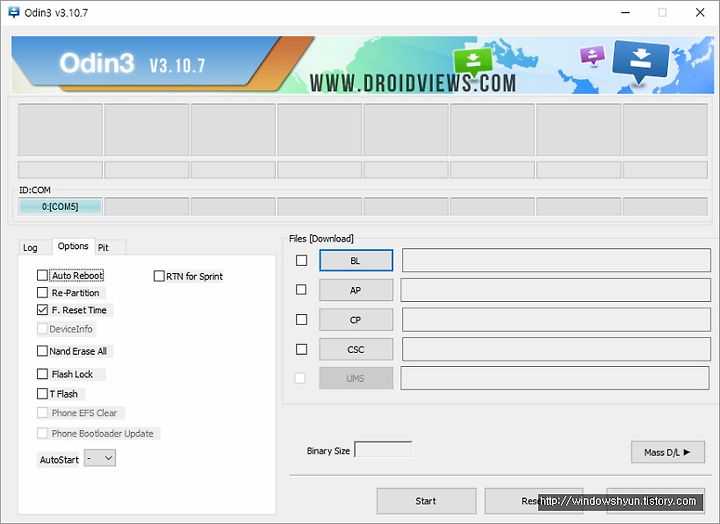The height and width of the screenshot is (524, 720).
Task: Tick the Nand Erase All checkbox
Action: 42,351
